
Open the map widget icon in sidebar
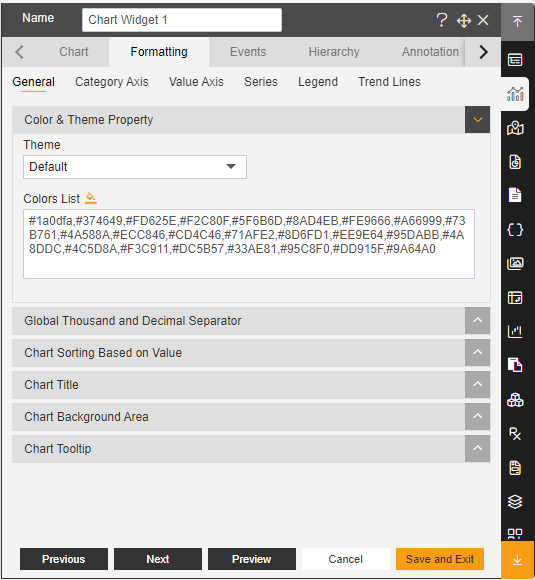(515, 128)
